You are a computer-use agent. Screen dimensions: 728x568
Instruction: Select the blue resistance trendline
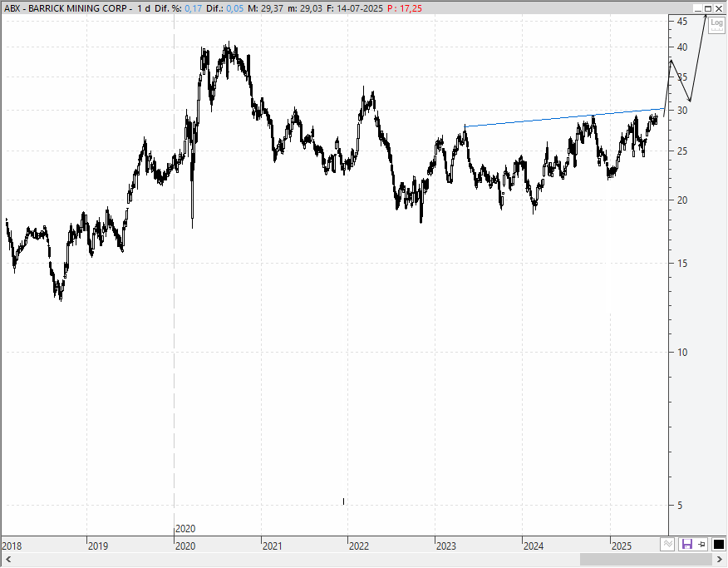564,117
